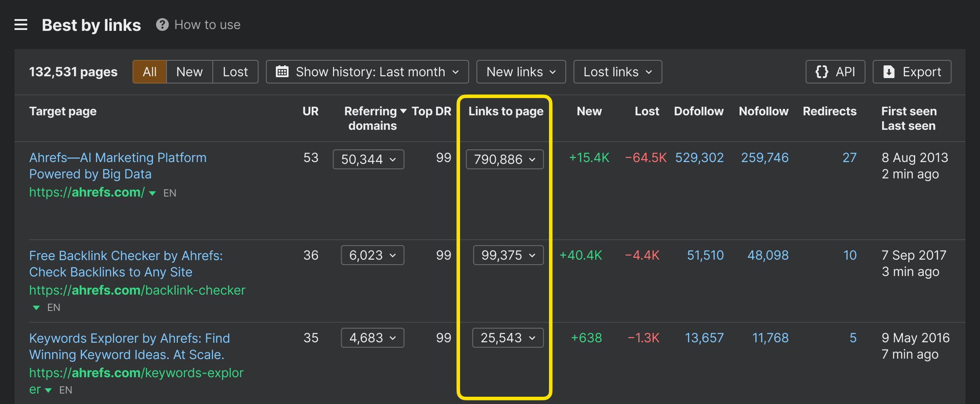The width and height of the screenshot is (980, 404).
Task: Select the All filter tab
Action: pyautogui.click(x=149, y=72)
